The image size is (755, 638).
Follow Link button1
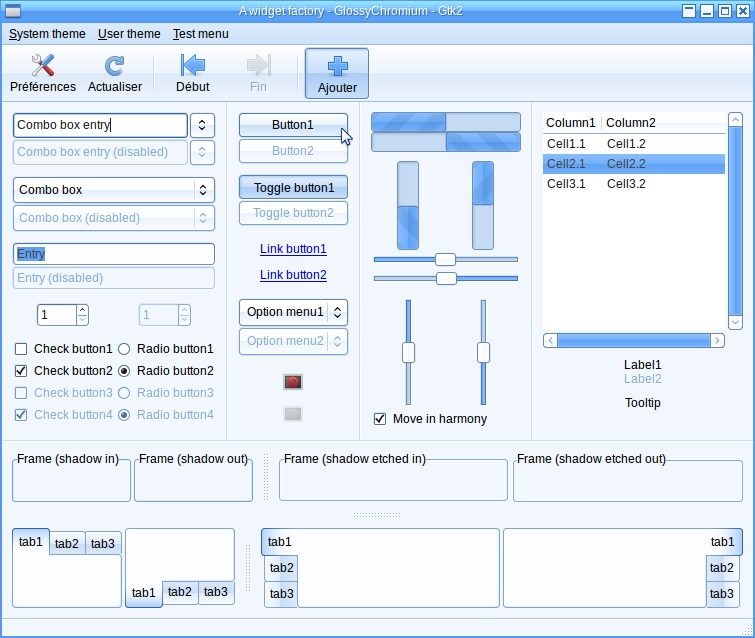click(x=293, y=249)
